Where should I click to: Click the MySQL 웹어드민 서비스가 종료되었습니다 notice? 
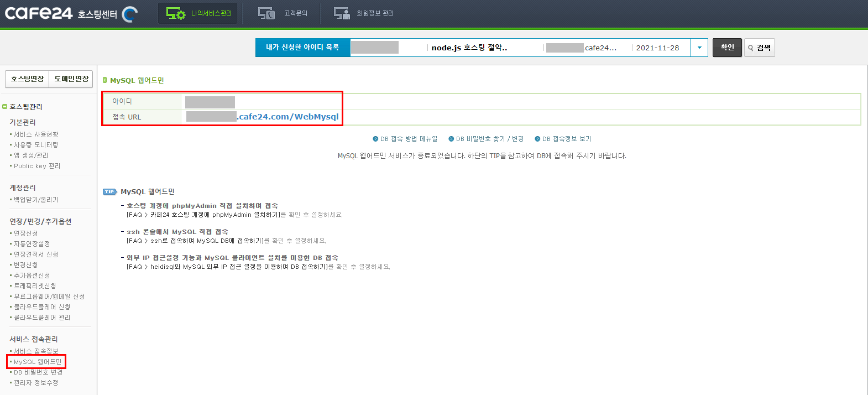pos(482,156)
